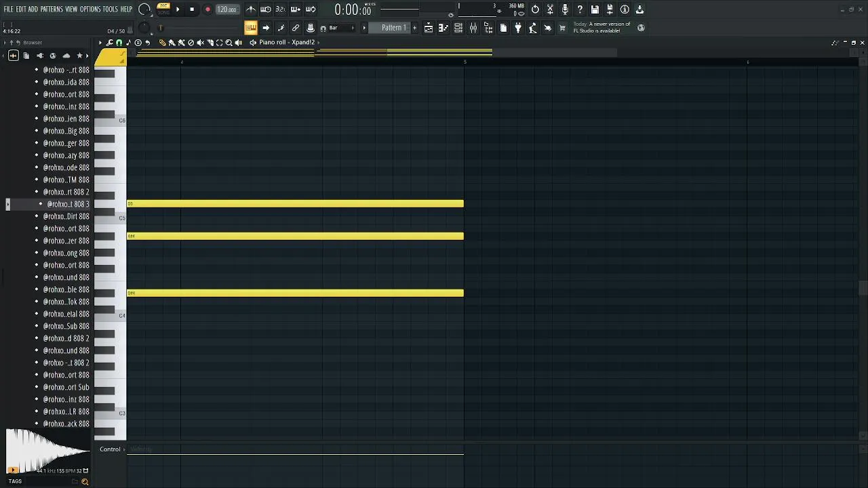
Task: Adjust the master pitch knob
Action: click(x=144, y=28)
